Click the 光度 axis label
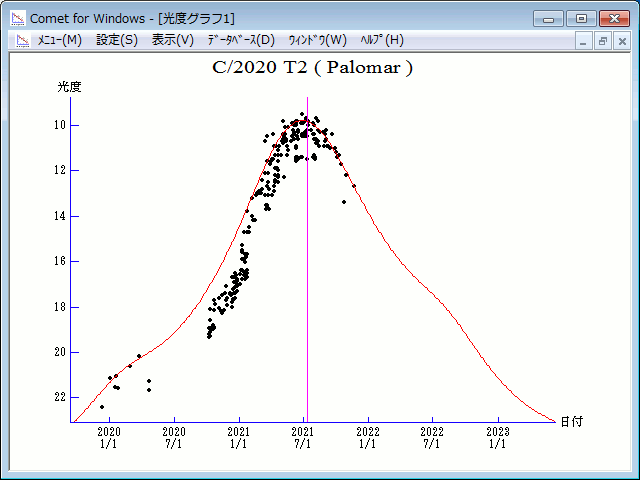 click(x=69, y=87)
